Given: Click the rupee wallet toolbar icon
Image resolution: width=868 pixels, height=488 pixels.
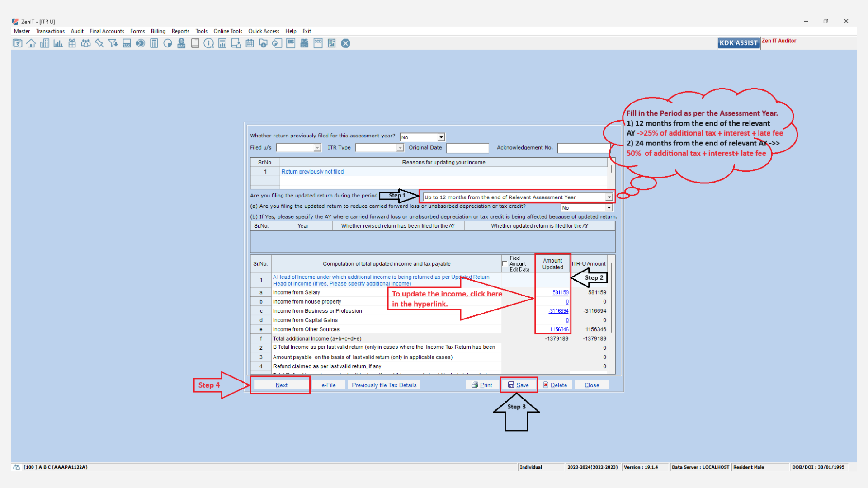Looking at the screenshot, I should [18, 43].
